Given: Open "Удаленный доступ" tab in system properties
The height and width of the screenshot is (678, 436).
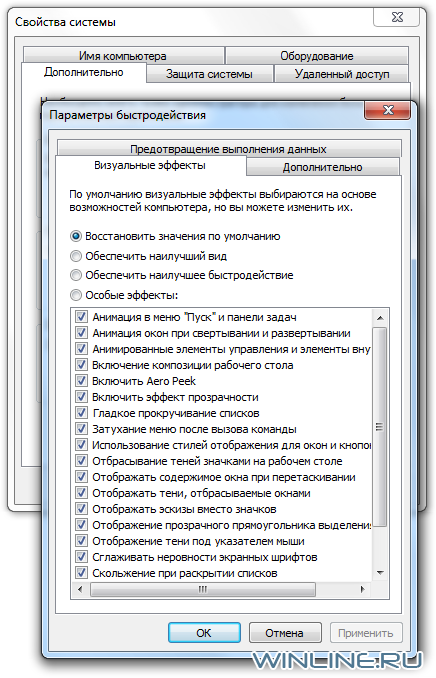Looking at the screenshot, I should point(342,74).
